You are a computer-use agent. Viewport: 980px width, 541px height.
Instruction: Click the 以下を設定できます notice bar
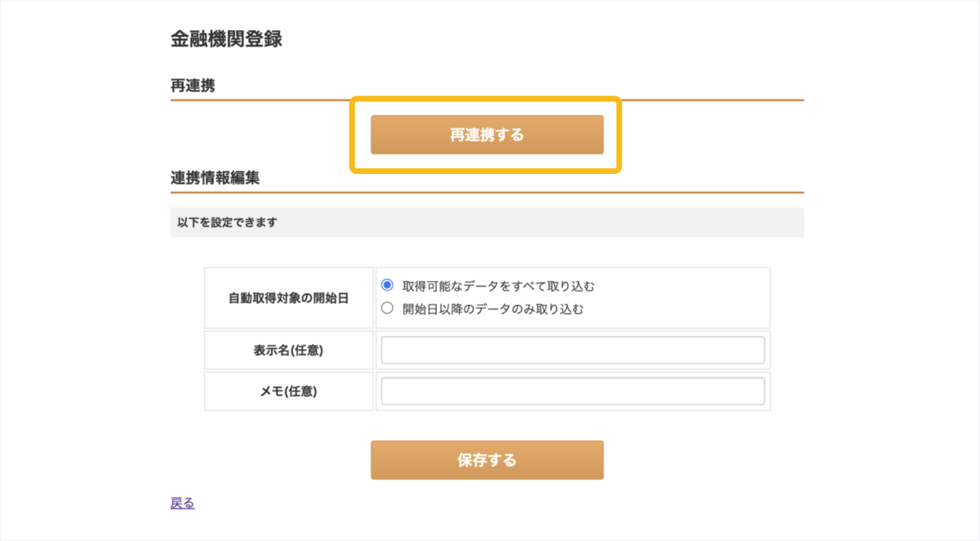pos(487,222)
